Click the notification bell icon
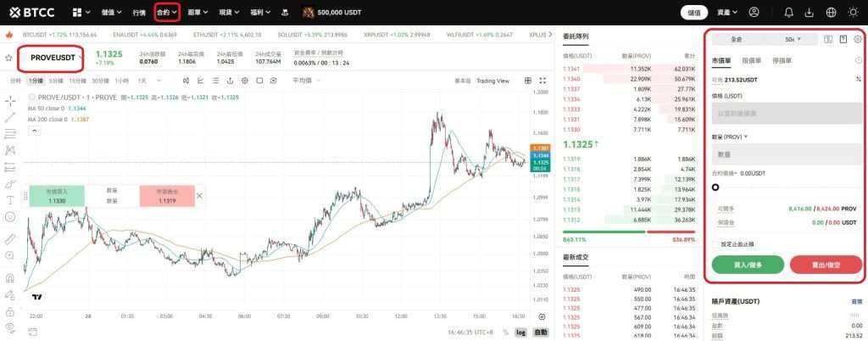This screenshot has width=868, height=341. [789, 13]
